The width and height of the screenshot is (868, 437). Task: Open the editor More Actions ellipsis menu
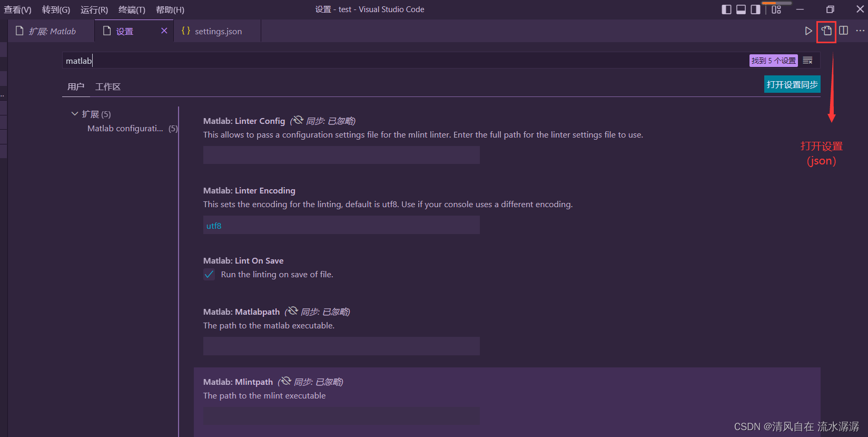pyautogui.click(x=860, y=31)
